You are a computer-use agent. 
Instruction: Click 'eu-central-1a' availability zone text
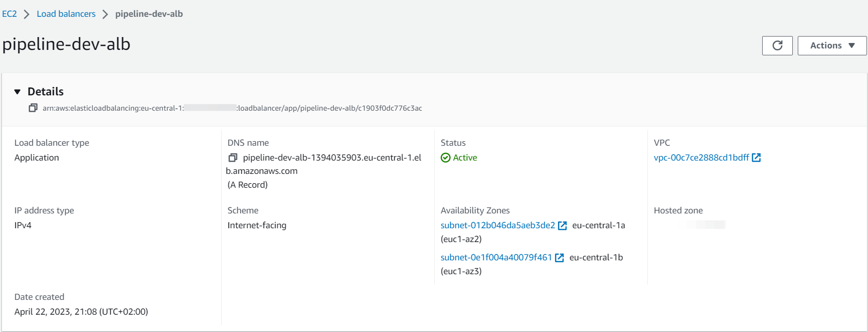598,225
